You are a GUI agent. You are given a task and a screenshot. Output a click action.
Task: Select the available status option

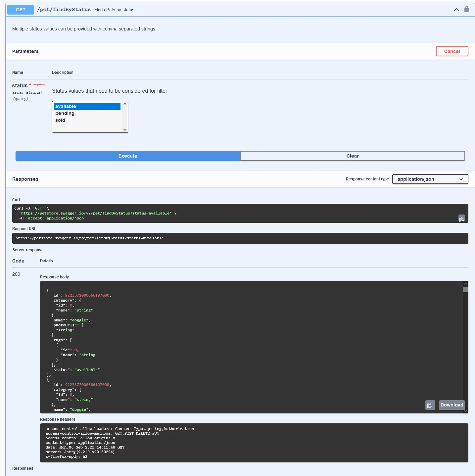[x=87, y=106]
